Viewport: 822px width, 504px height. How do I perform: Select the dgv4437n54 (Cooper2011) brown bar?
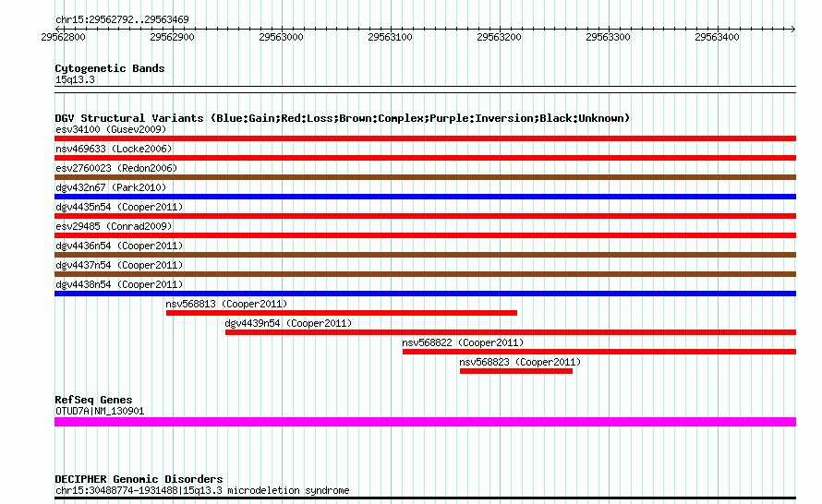(425, 274)
